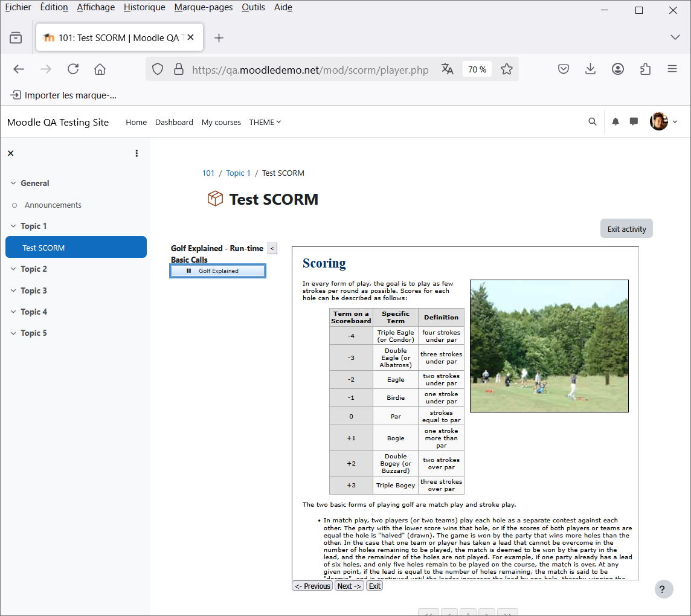Close the course index drawer

[11, 153]
